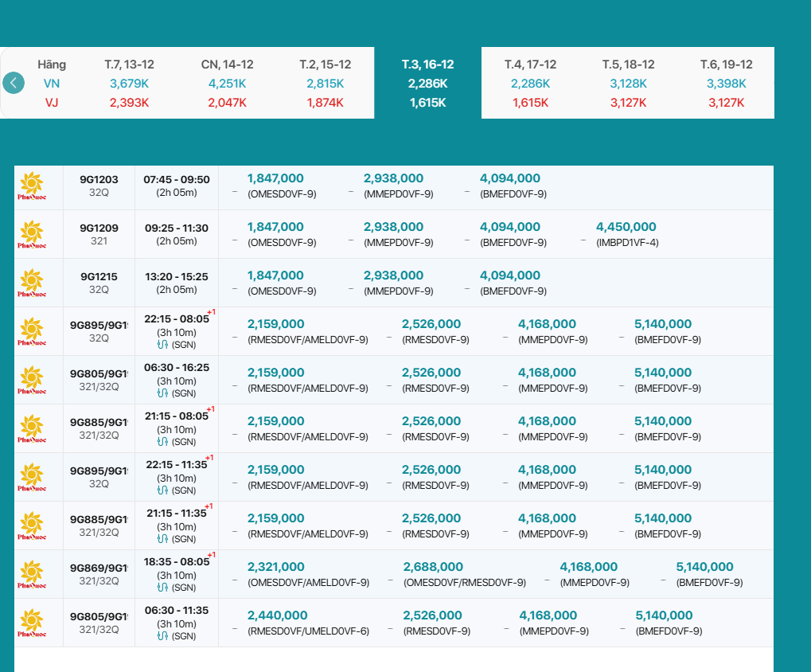Click the SGN transit icon for 06:30 - 16:25 flight

click(162, 393)
